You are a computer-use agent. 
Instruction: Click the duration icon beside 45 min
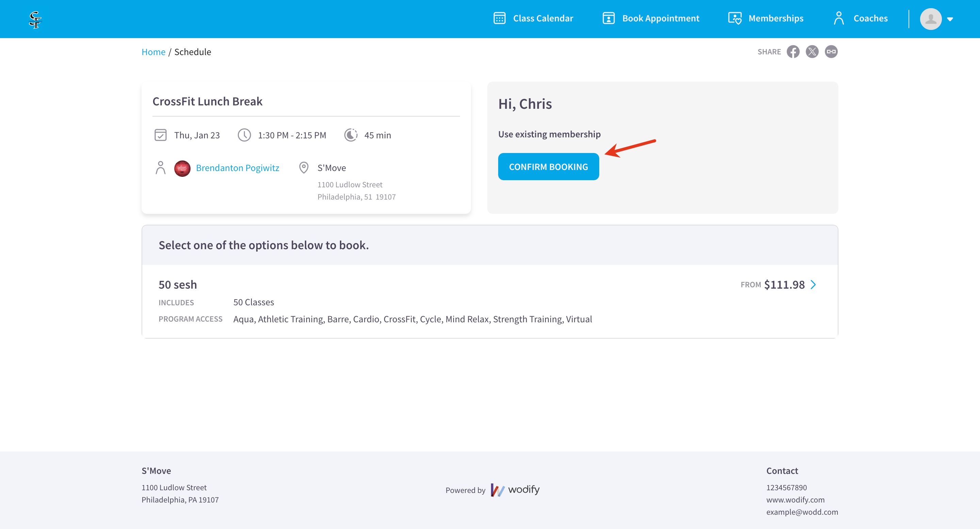[x=351, y=135]
